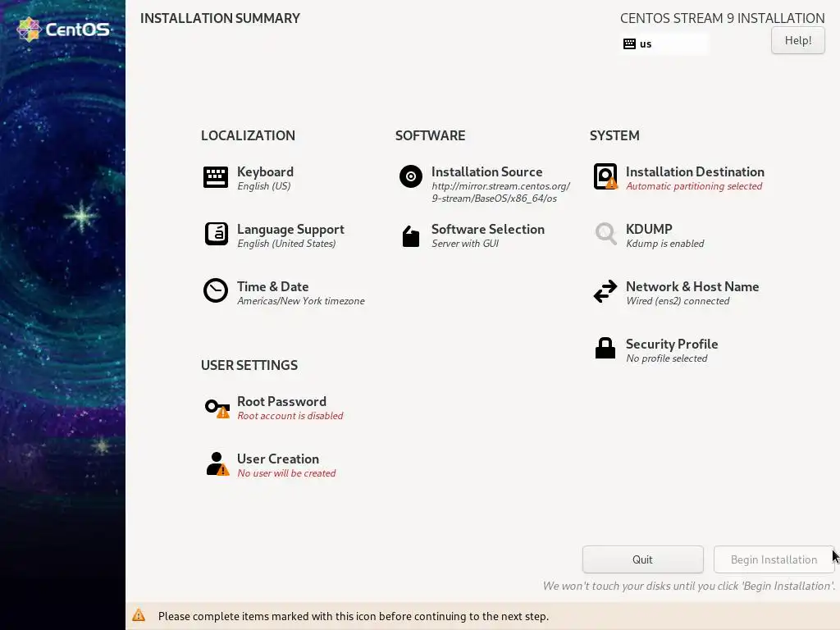
Task: Open Root Password label
Action: pyautogui.click(x=281, y=401)
